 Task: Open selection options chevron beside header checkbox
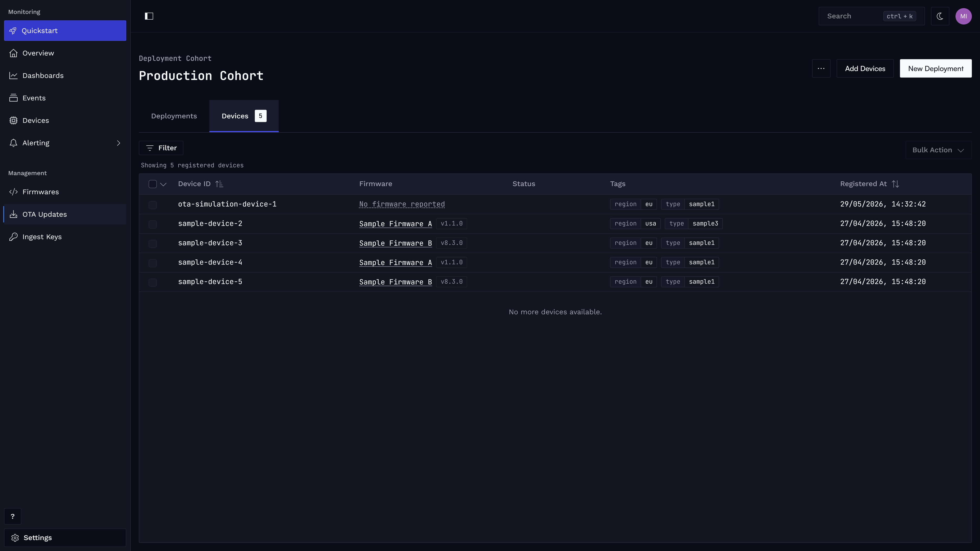click(x=163, y=184)
